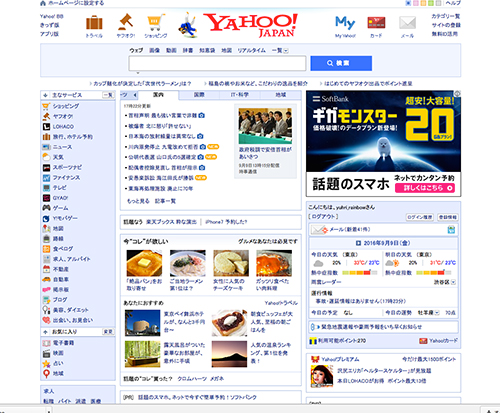Viewport: 500px width, 413px height.
Task: Collapse the お気に入り section arrow
Action: click(x=45, y=332)
